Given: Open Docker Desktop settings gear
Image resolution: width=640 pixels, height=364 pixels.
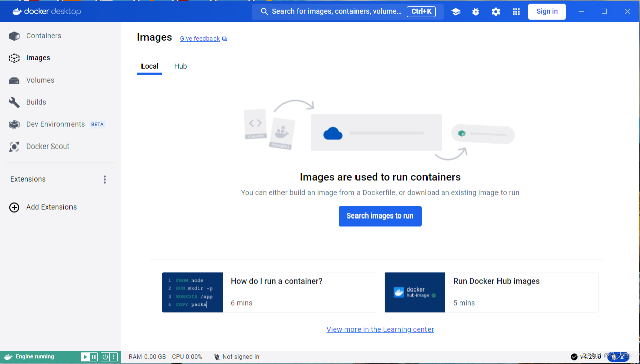Looking at the screenshot, I should click(496, 12).
